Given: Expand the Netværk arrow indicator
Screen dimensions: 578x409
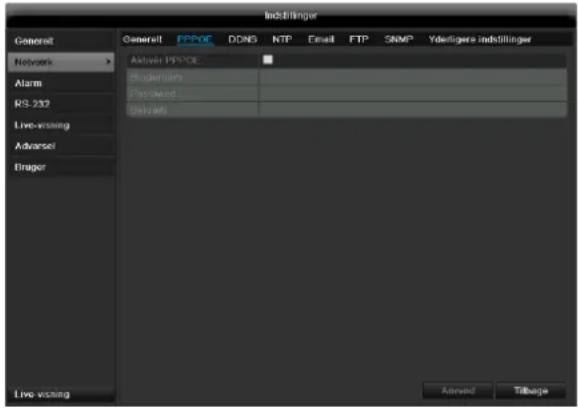Looking at the screenshot, I should (108, 62).
